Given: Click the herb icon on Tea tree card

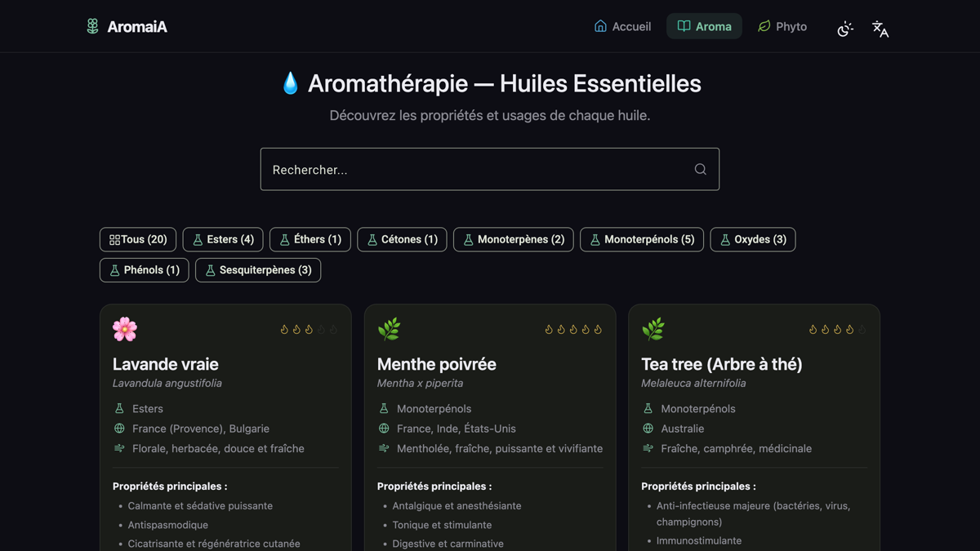Looking at the screenshot, I should pos(653,329).
